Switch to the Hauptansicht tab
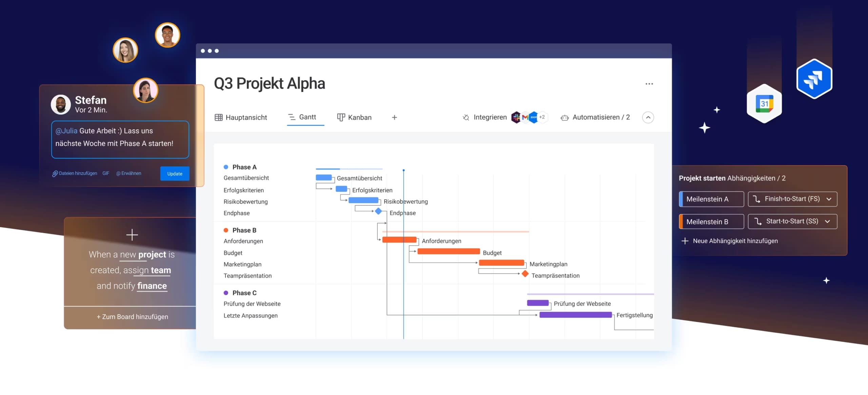The image size is (868, 395). tap(241, 117)
